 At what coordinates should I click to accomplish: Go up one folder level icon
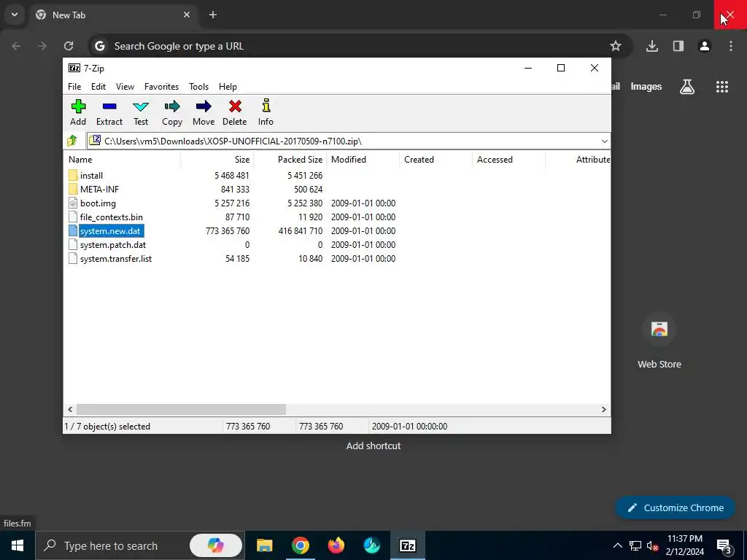coord(72,141)
